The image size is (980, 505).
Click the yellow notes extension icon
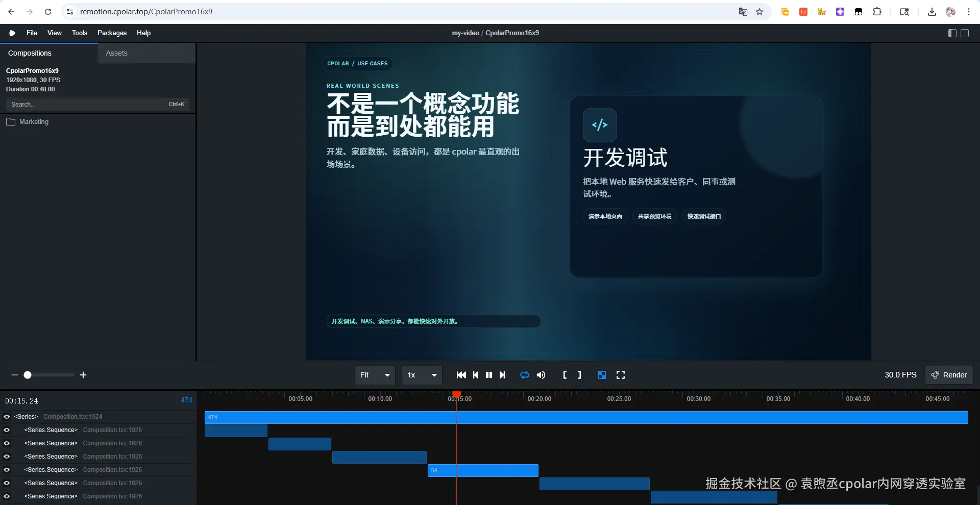pyautogui.click(x=785, y=12)
